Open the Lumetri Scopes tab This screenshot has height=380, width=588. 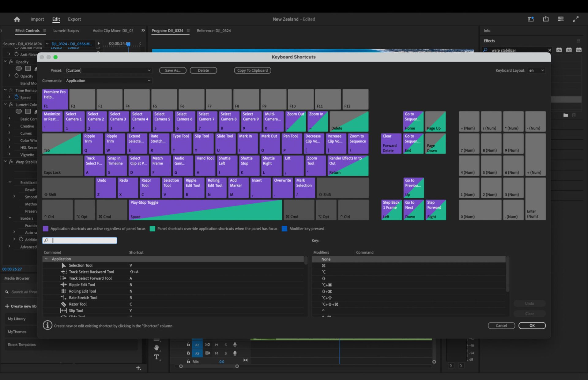click(x=66, y=31)
